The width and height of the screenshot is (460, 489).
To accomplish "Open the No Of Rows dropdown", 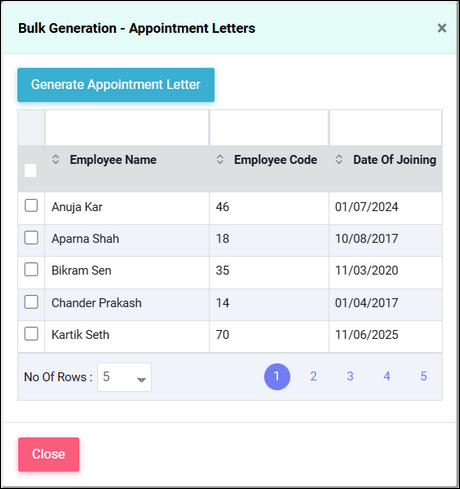I will click(x=124, y=377).
